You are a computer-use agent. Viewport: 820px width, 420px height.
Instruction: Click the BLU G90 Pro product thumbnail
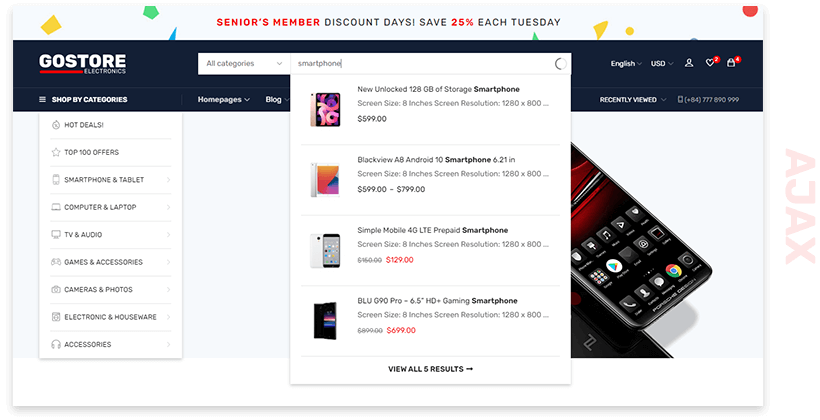point(325,321)
